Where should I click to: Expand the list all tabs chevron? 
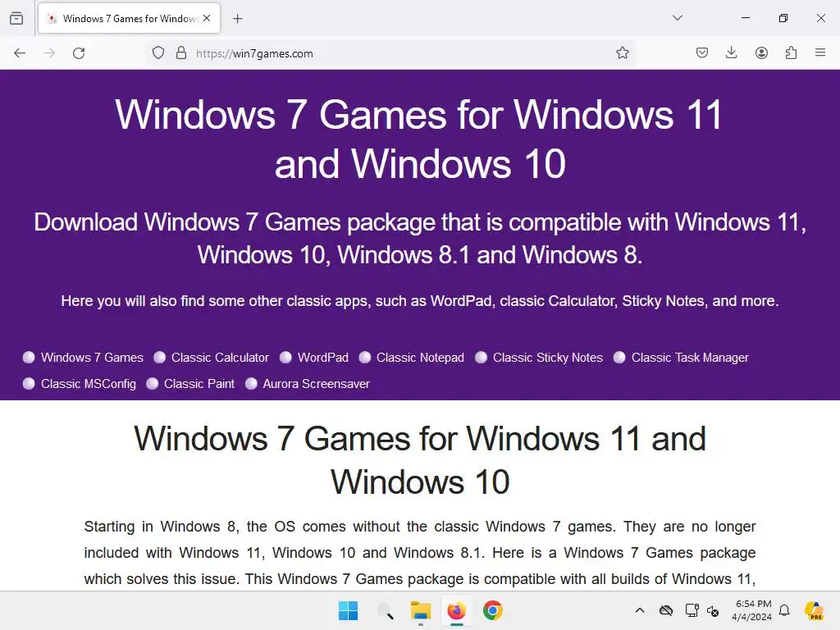point(678,18)
